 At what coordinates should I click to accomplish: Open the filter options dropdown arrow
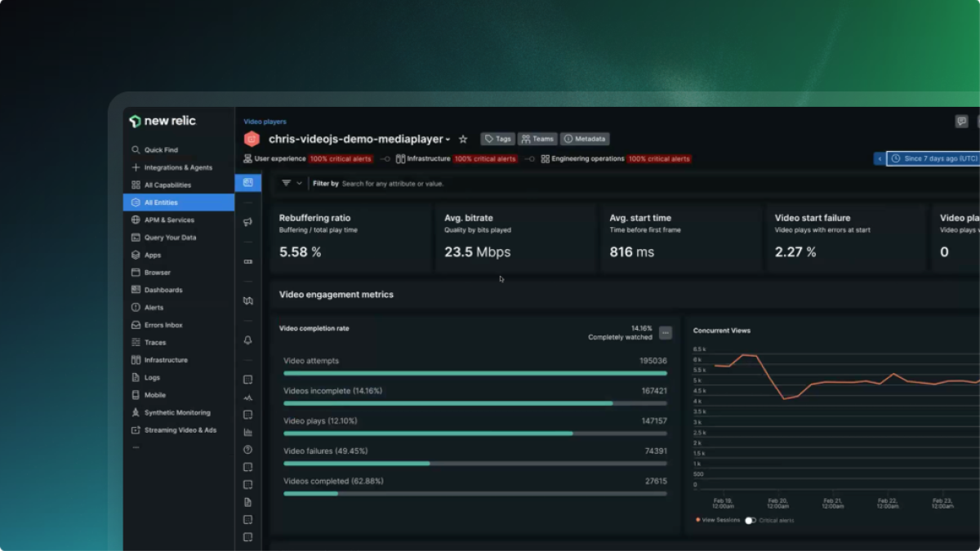pos(299,184)
